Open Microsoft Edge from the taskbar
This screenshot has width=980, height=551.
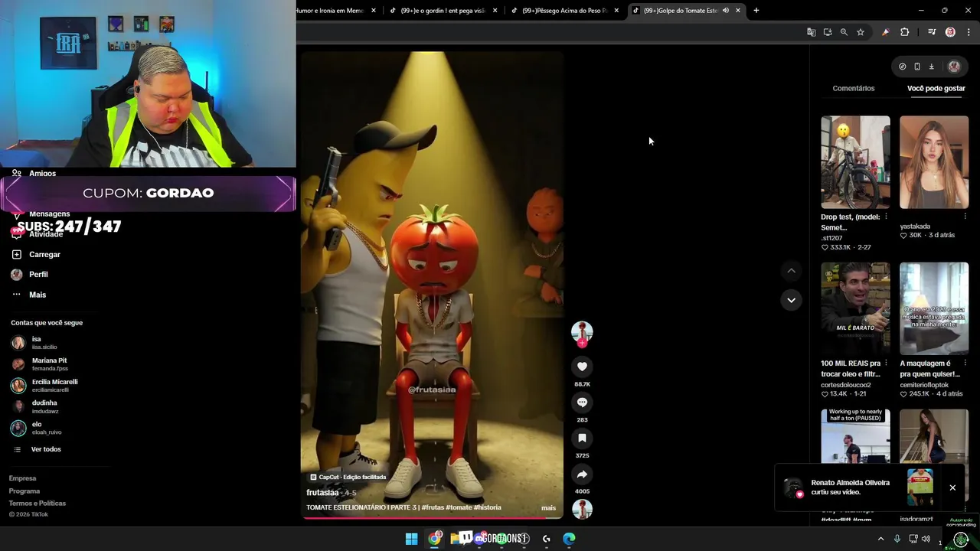click(569, 539)
